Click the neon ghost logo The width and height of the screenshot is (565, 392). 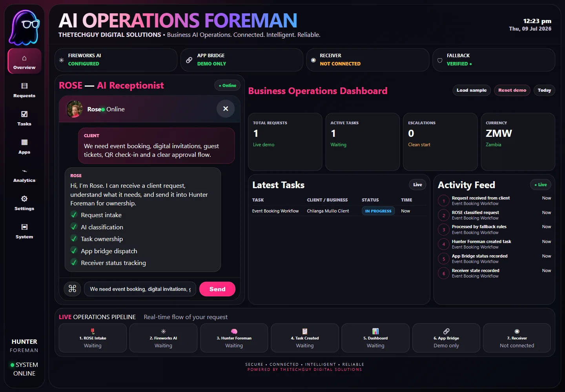24,27
